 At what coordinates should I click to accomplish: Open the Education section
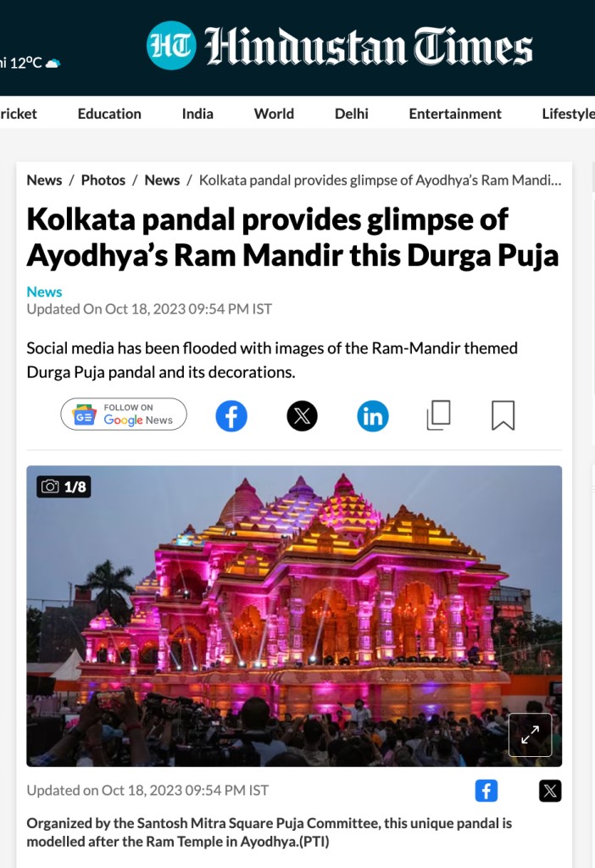(x=109, y=114)
